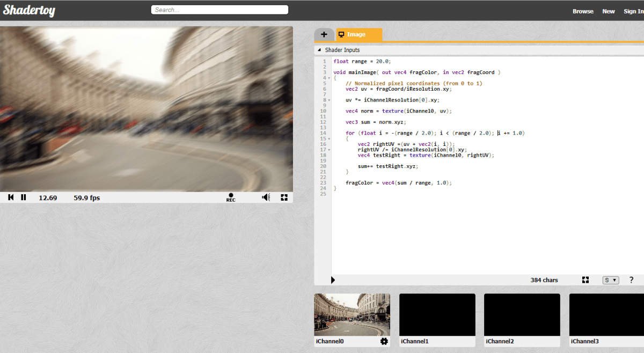Select the empty iChannel1 texture slot

(x=437, y=314)
